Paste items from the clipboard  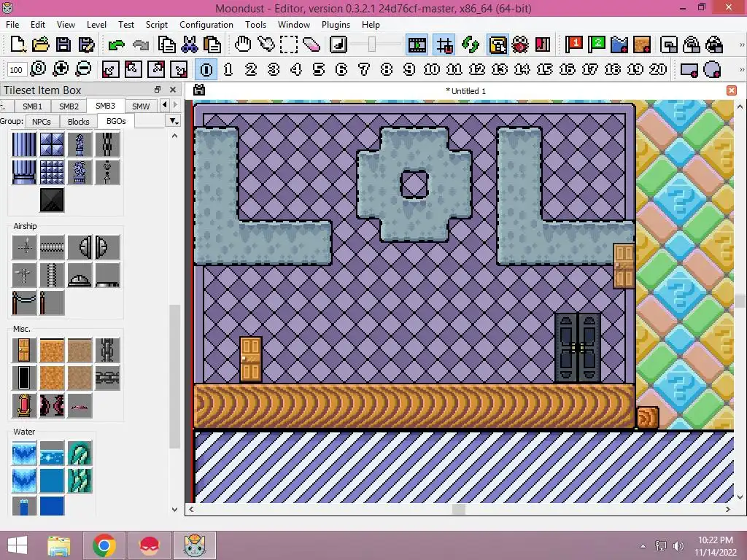click(212, 44)
